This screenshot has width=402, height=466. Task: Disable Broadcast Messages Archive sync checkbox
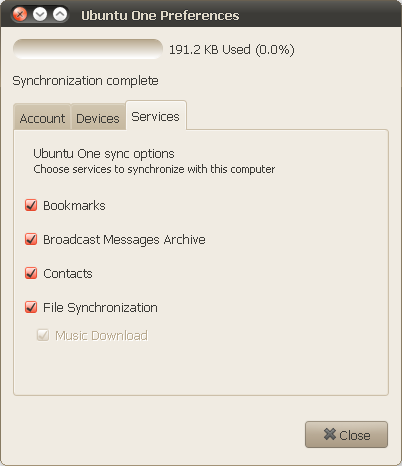point(31,239)
